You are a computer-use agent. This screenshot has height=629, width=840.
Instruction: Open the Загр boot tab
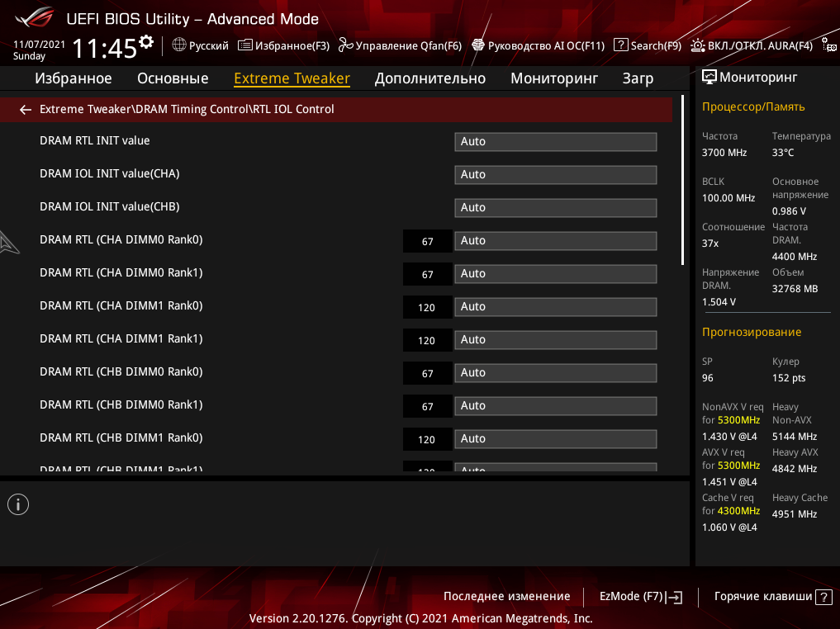[x=638, y=78]
